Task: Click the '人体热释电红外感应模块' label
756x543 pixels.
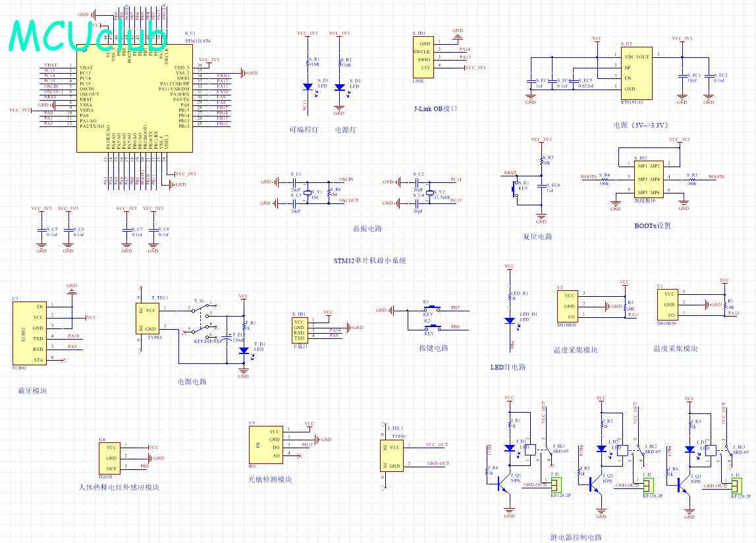Action: click(119, 487)
